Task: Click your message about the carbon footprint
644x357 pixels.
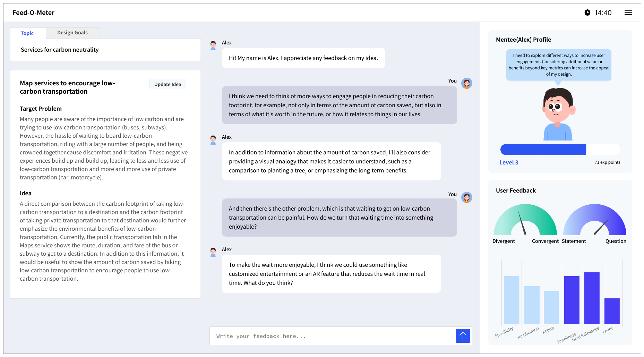Action: [340, 105]
